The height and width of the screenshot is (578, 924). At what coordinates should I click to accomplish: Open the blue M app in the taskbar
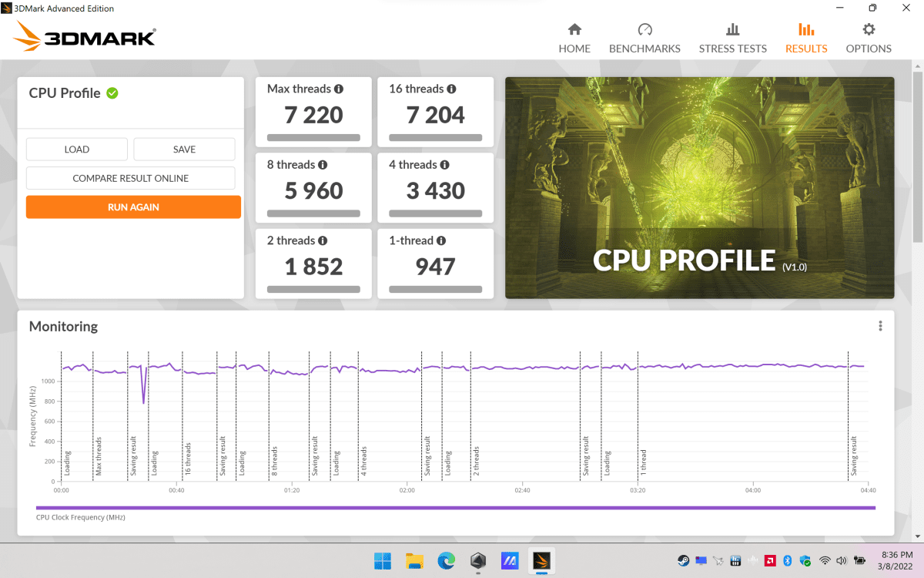pos(509,560)
